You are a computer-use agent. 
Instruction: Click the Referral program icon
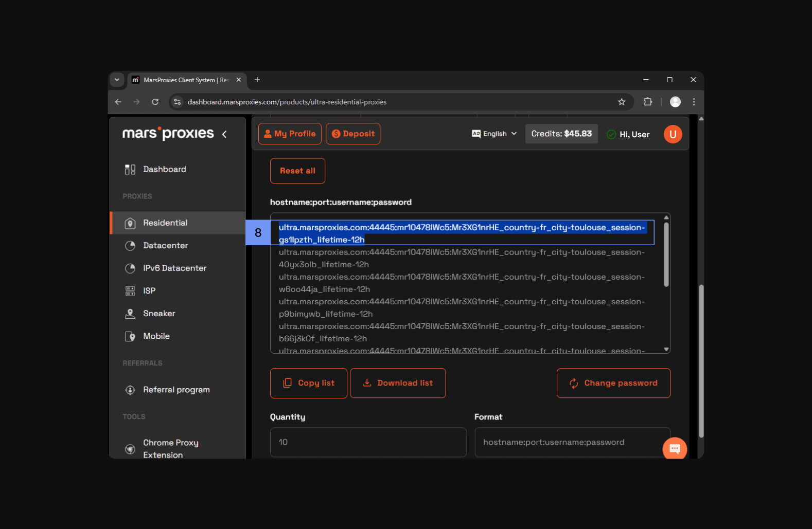(x=130, y=390)
